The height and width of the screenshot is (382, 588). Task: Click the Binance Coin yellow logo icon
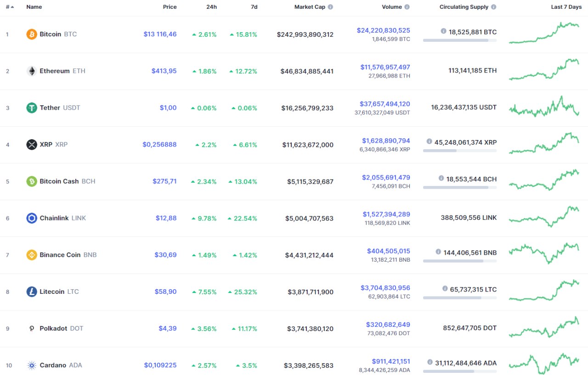tap(32, 255)
